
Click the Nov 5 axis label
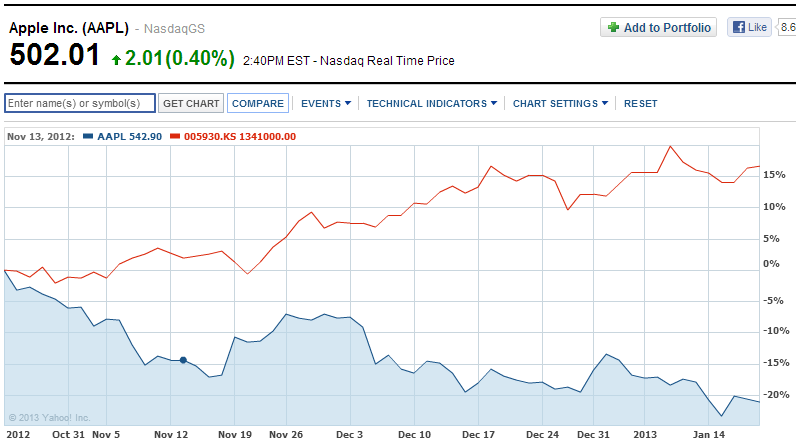coord(106,435)
